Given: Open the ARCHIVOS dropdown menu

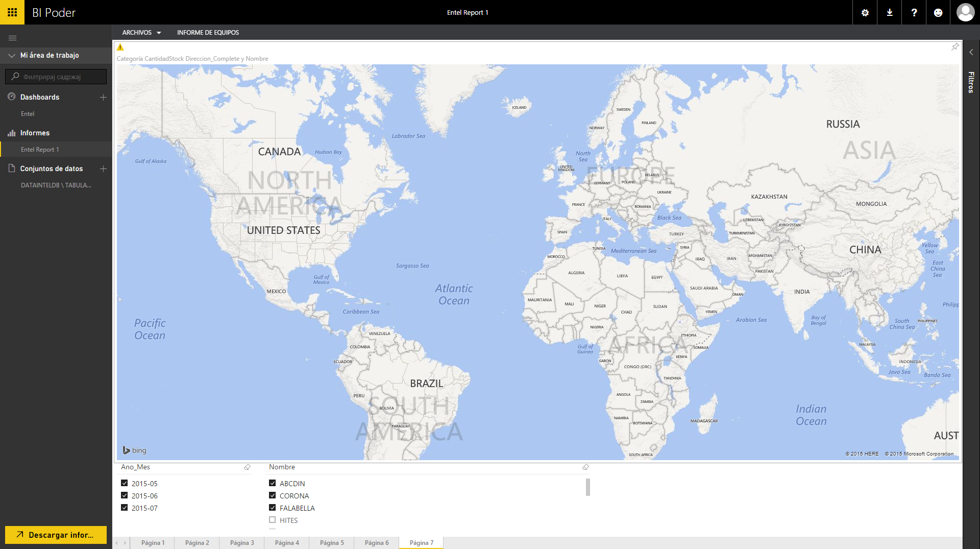Looking at the screenshot, I should click(141, 32).
